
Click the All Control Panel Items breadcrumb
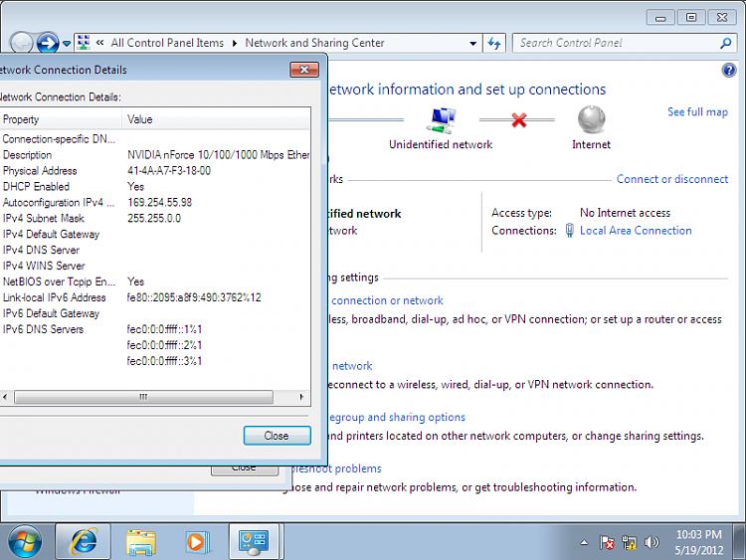pyautogui.click(x=167, y=44)
